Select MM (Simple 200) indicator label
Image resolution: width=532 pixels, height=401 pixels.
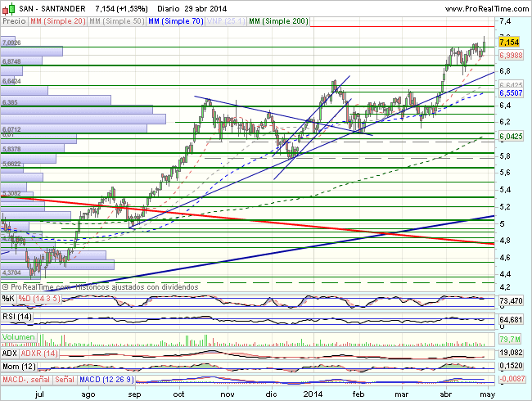point(278,21)
